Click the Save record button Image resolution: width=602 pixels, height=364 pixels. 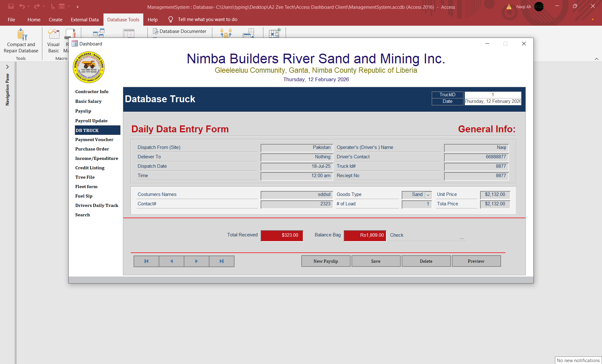pos(376,261)
